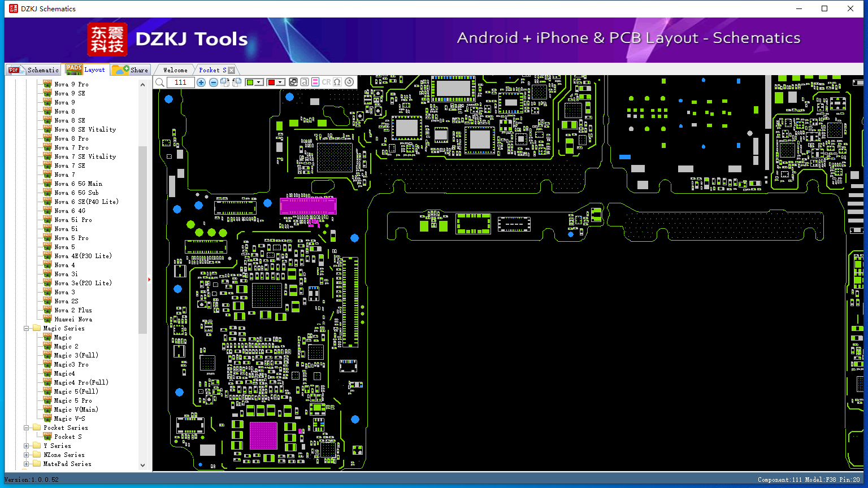Open the green color dropdown arrow

click(x=259, y=82)
